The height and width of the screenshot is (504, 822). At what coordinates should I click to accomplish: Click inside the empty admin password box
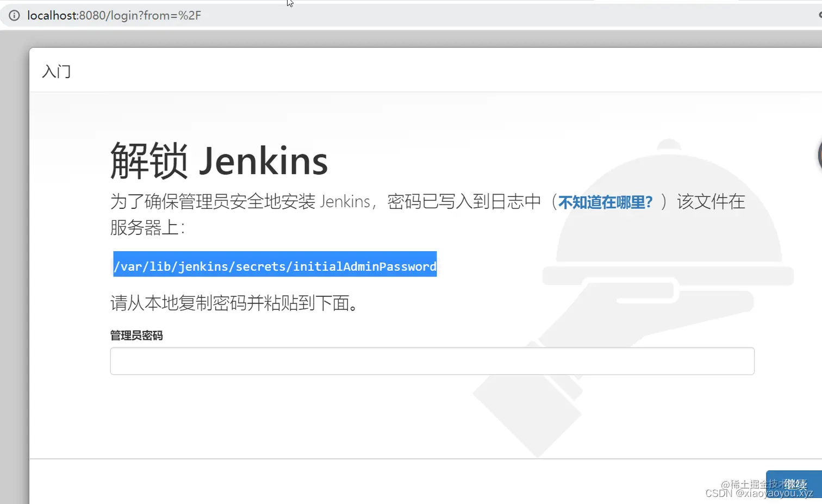432,360
